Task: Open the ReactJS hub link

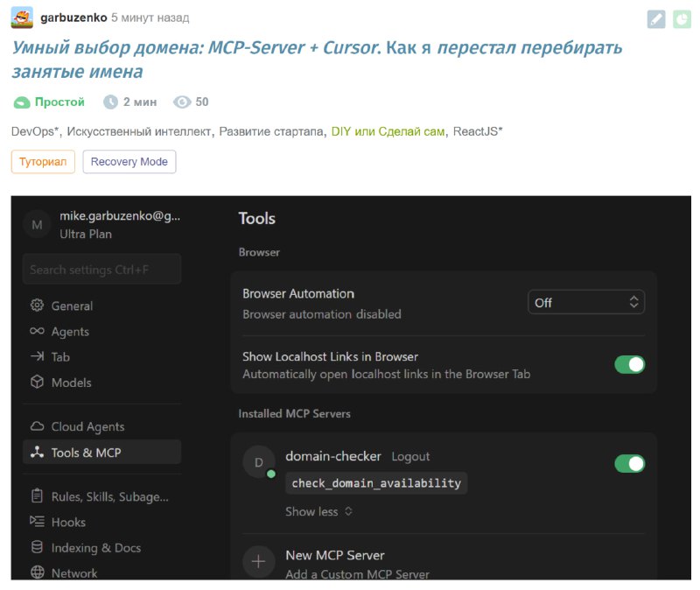Action: (x=478, y=131)
